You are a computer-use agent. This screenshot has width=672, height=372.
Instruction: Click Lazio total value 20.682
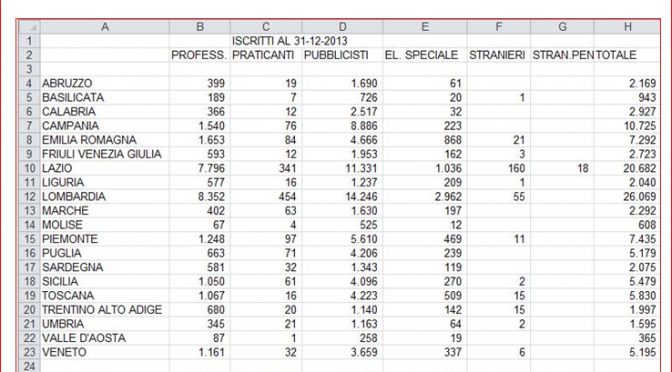tap(627, 168)
